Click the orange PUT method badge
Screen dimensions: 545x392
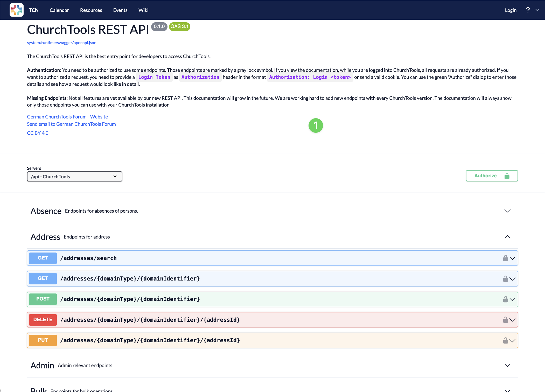43,340
